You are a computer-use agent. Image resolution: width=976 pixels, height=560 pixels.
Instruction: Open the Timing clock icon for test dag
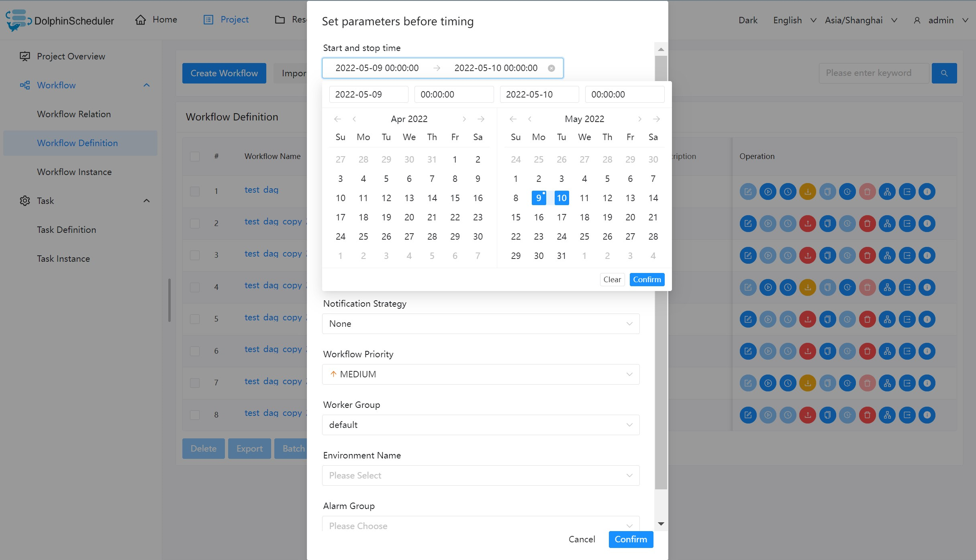788,191
